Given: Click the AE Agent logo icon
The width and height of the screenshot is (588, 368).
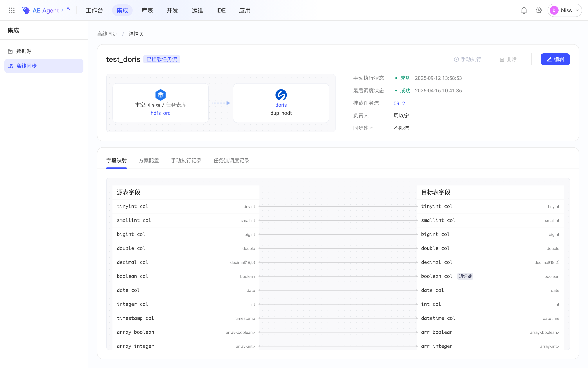Looking at the screenshot, I should pyautogui.click(x=26, y=10).
